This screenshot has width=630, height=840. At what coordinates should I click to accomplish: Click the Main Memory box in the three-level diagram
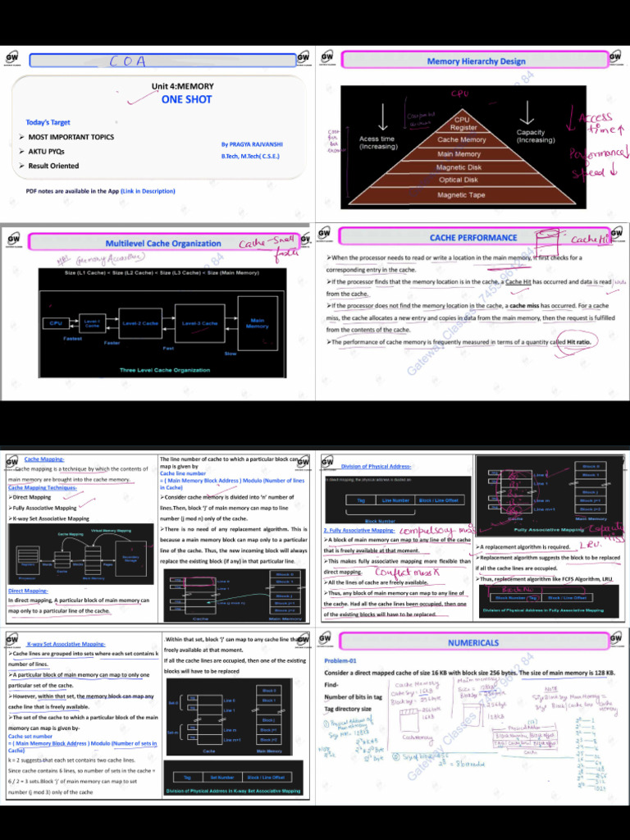click(257, 322)
